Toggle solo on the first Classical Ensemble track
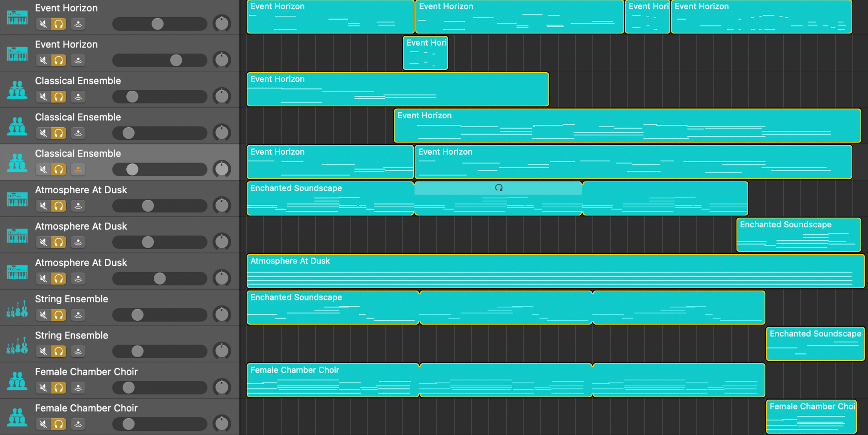This screenshot has height=435, width=868. click(59, 96)
